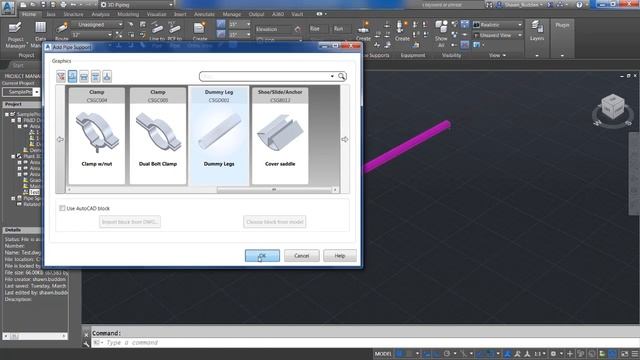Screen dimensions: 640x360
Task: Click the PCF to Pipe tool
Action: tap(175, 31)
